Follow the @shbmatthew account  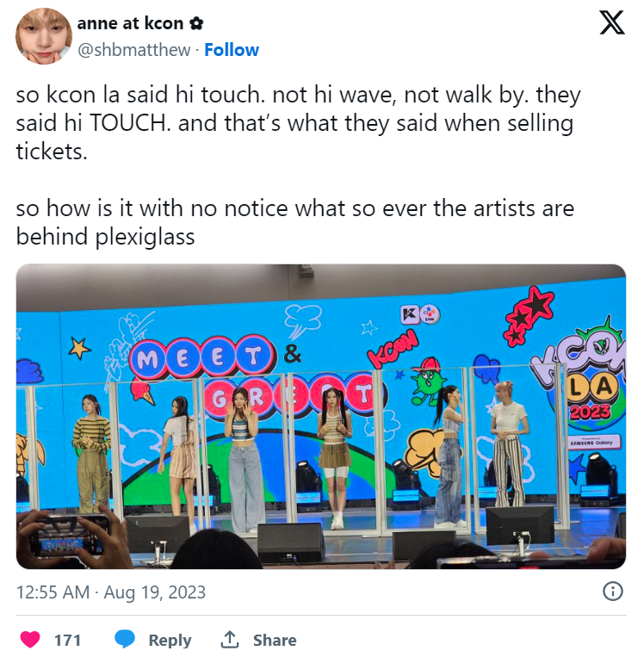point(232,50)
